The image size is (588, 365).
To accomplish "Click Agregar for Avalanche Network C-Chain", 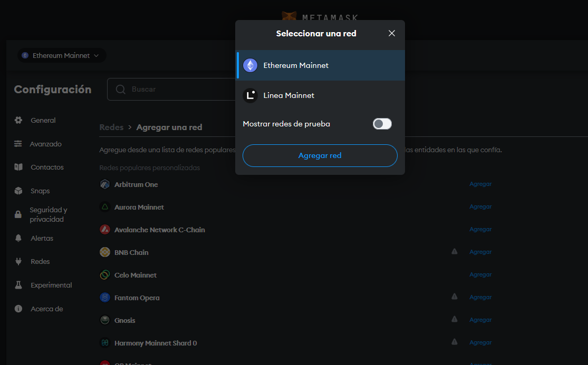I will (x=480, y=229).
